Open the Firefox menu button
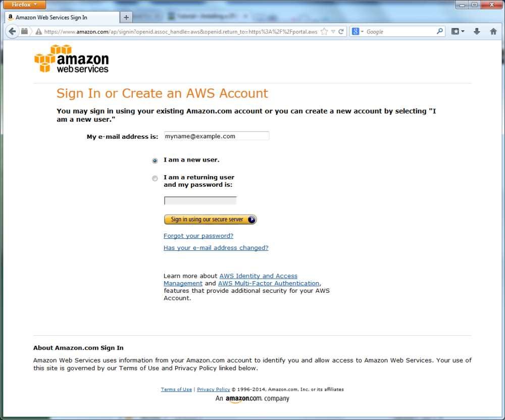 [x=24, y=5]
